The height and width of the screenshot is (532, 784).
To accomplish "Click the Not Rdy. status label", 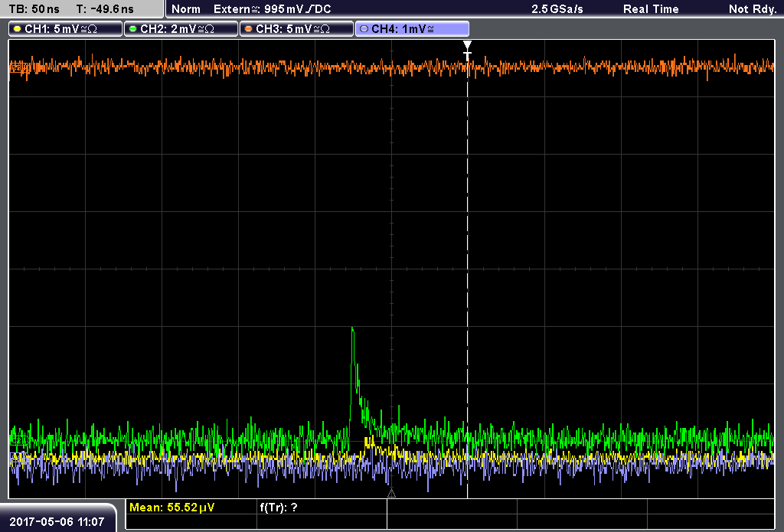I will click(753, 9).
